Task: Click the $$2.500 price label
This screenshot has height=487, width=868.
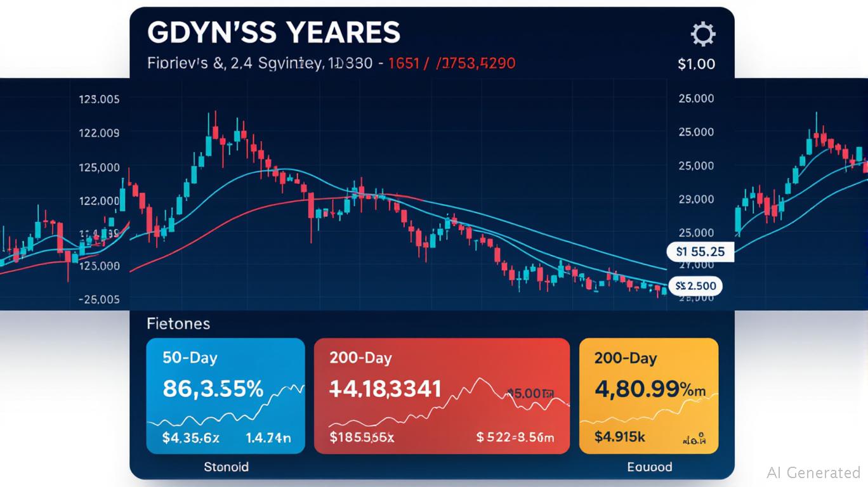Action: pyautogui.click(x=695, y=285)
